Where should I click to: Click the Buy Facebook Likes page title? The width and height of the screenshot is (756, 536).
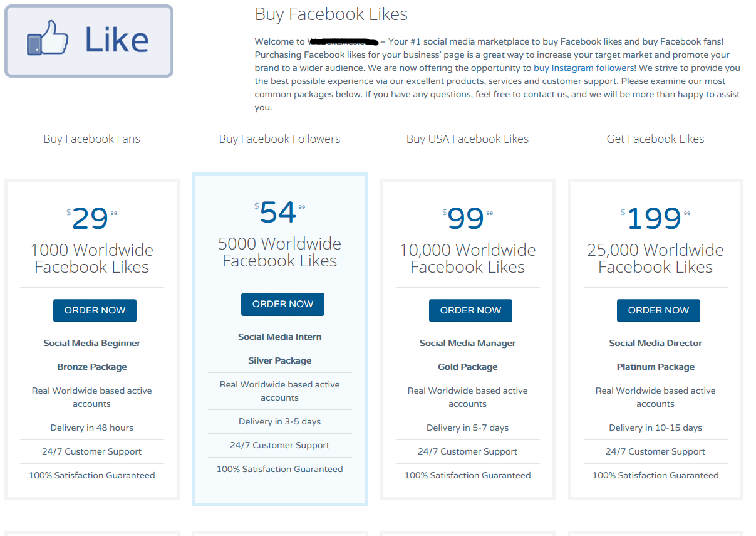click(x=331, y=14)
